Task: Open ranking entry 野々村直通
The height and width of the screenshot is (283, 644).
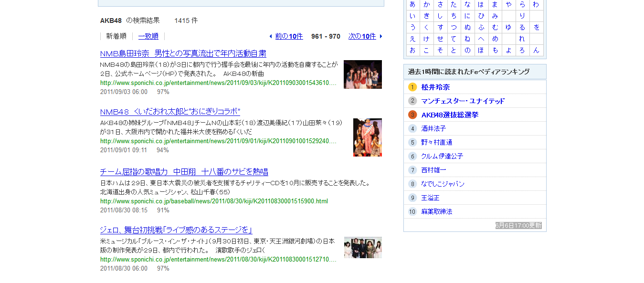Action: (437, 142)
